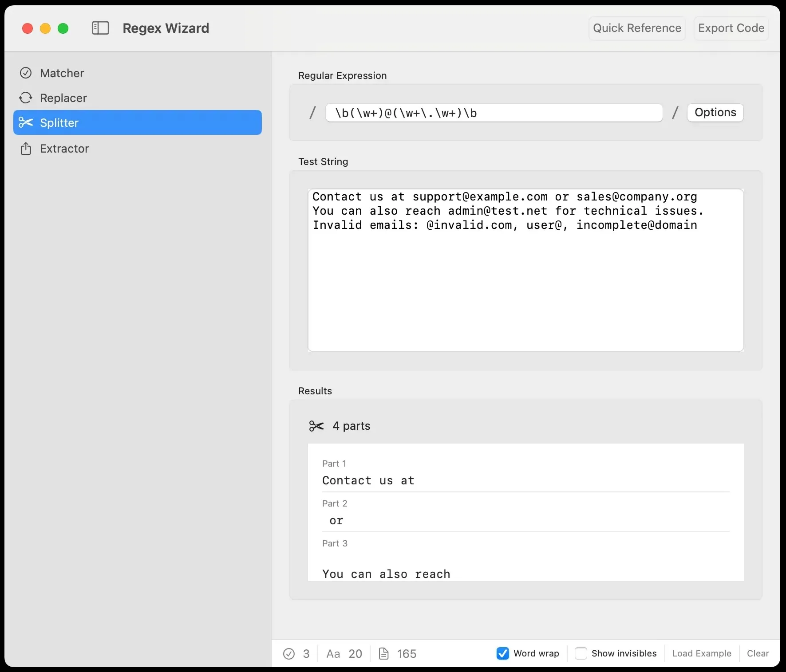Click the Export Code button
The height and width of the screenshot is (672, 786).
coord(731,28)
